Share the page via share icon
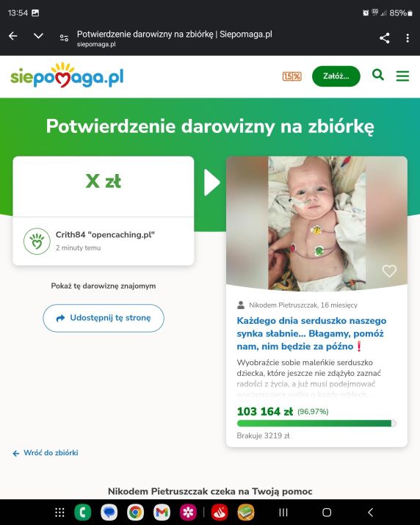This screenshot has width=420, height=525. [x=385, y=38]
